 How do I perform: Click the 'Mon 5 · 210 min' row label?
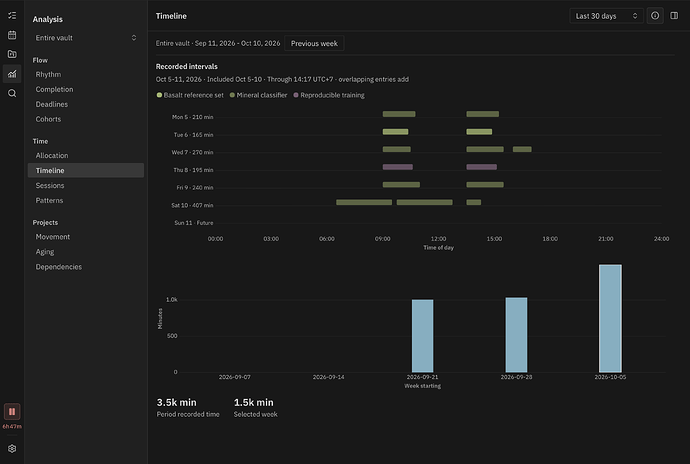coord(192,117)
